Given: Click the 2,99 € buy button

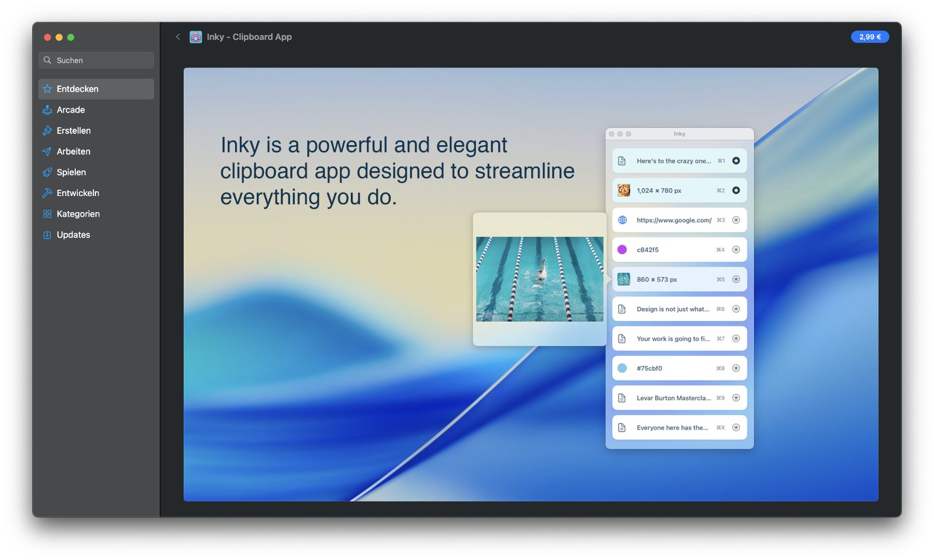Looking at the screenshot, I should (x=870, y=37).
